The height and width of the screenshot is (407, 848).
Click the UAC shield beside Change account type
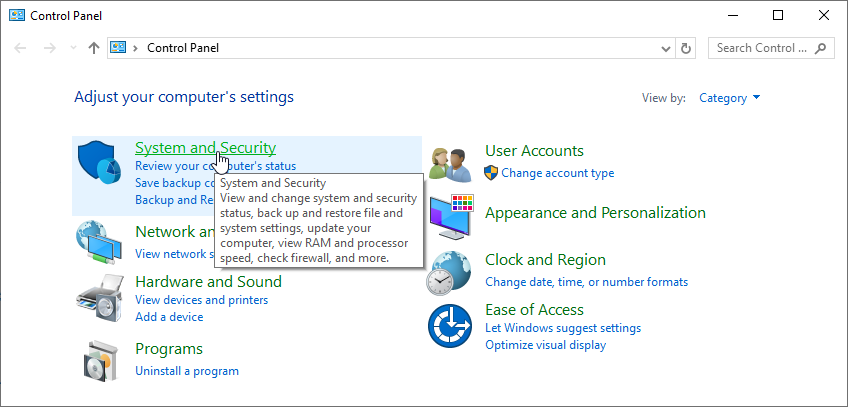(491, 173)
